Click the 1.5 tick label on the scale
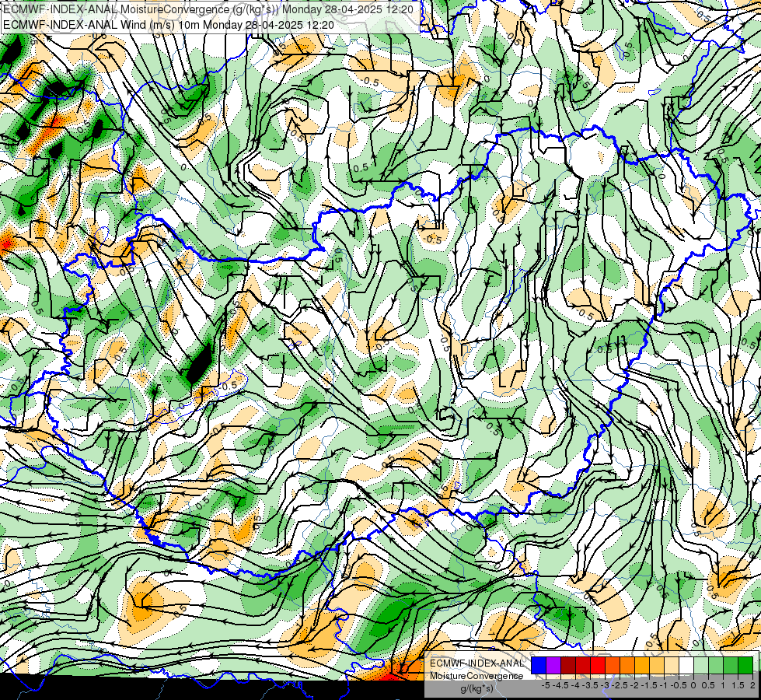This screenshot has height=700, width=761. tap(738, 685)
